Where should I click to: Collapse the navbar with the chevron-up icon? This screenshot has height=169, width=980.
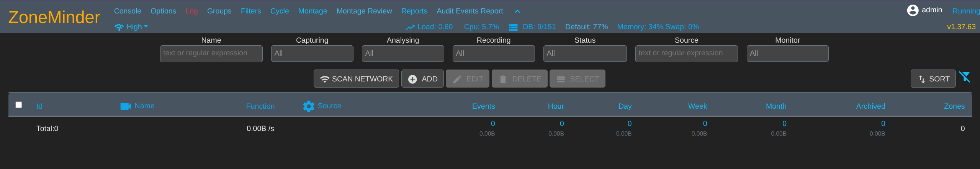517,12
